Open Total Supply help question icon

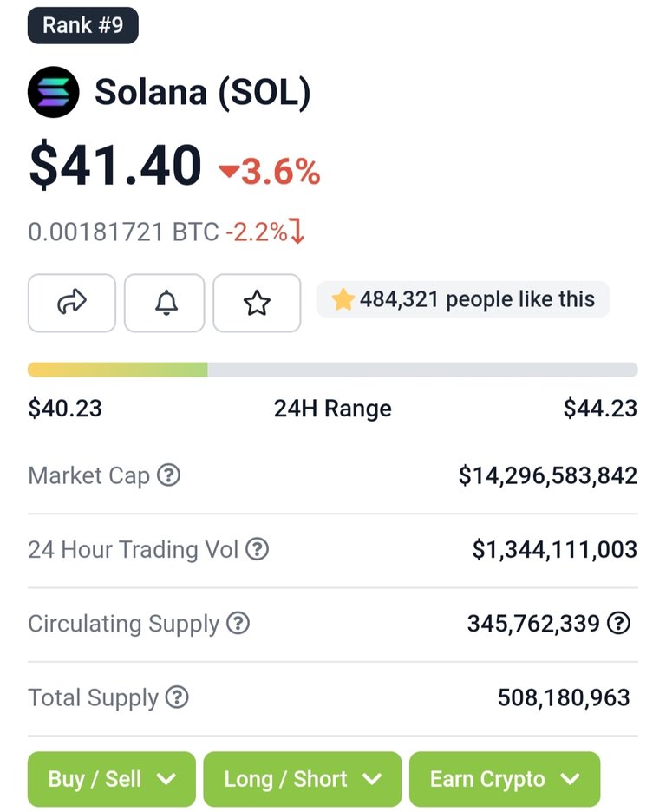tap(177, 697)
